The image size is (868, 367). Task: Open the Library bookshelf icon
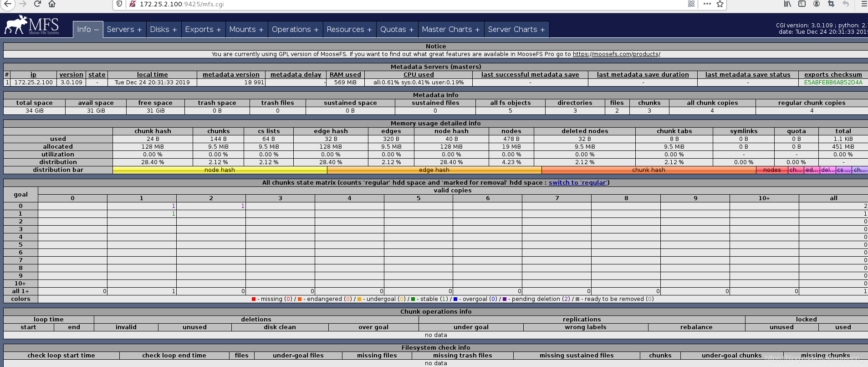point(787,4)
